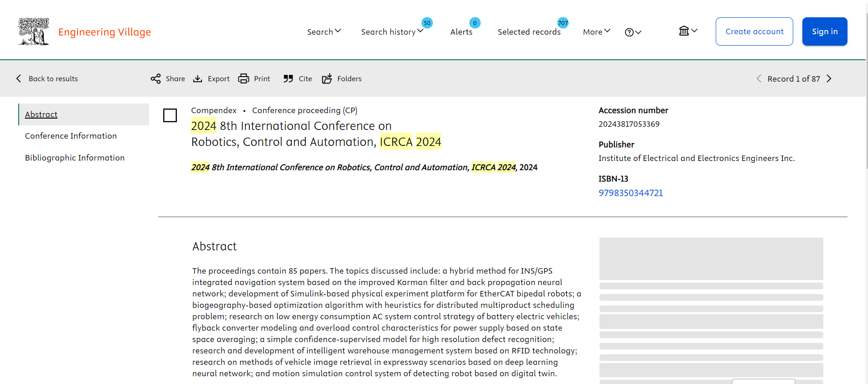Click the record title ICRCA 2024

316,134
